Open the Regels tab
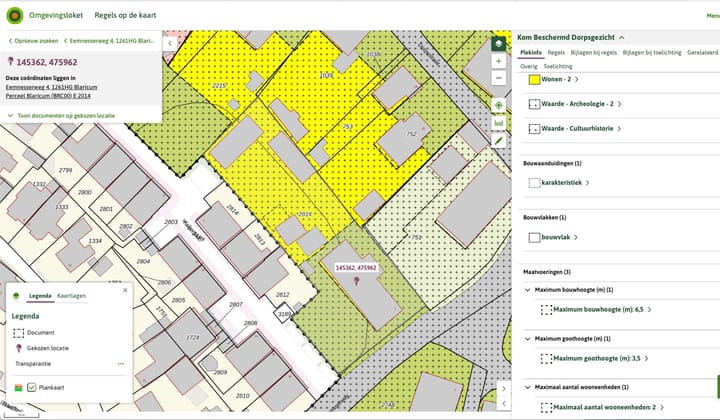This screenshot has width=720, height=420. [556, 51]
